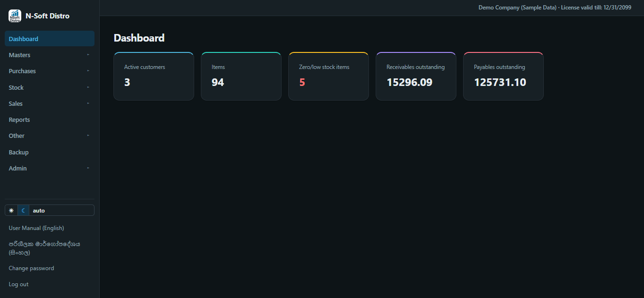Click the red low stock count 5

pyautogui.click(x=302, y=82)
